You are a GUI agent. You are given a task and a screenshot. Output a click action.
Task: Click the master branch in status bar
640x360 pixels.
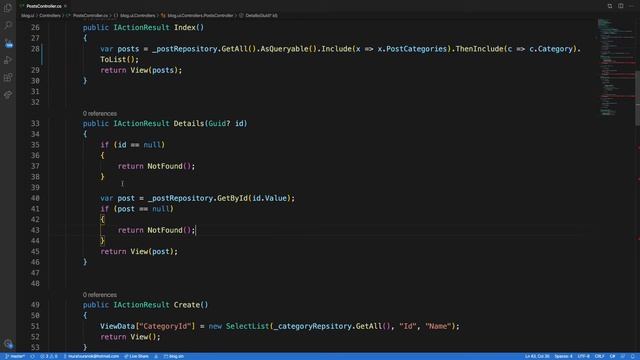[15, 356]
